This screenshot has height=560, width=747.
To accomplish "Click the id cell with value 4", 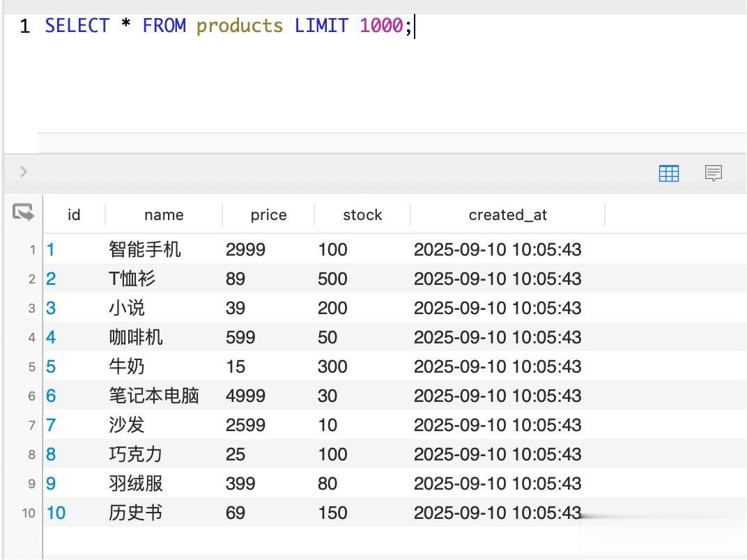I will 51,338.
